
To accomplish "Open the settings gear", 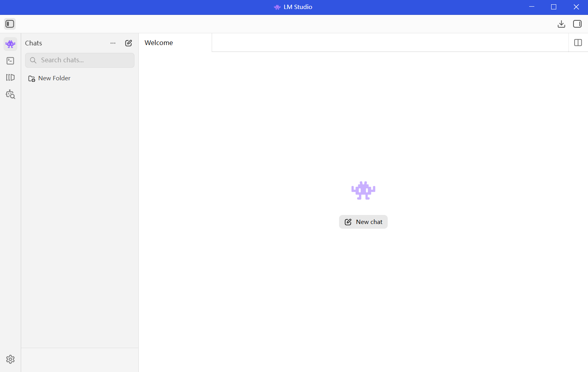I will [11, 359].
